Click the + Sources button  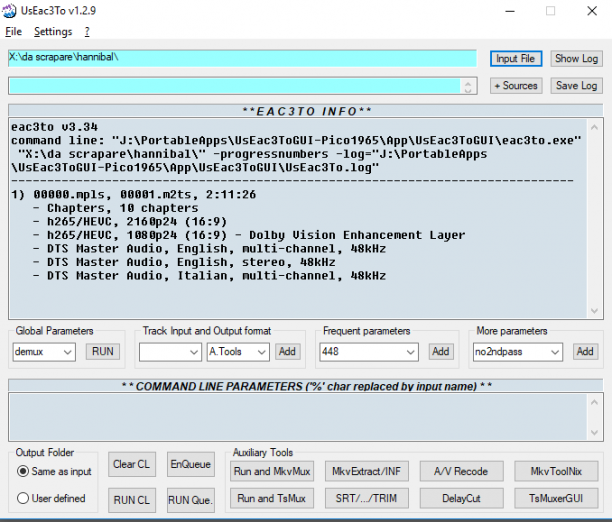tap(516, 86)
